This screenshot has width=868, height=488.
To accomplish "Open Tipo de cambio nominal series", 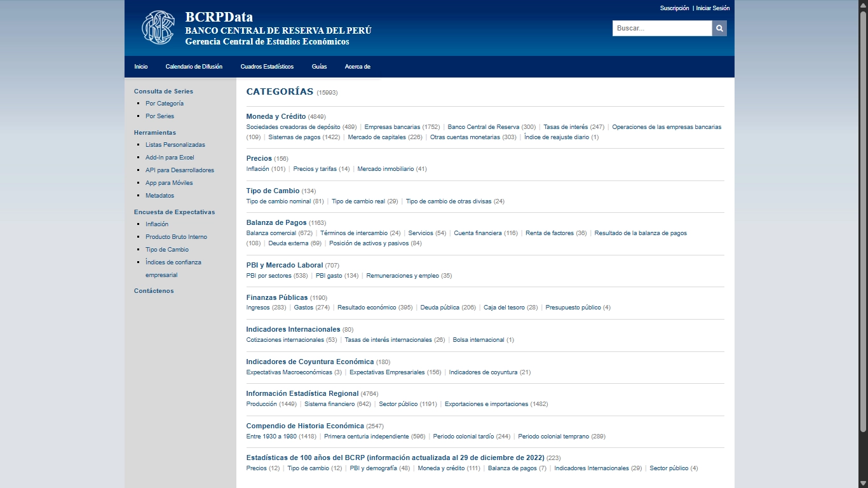I will tap(278, 201).
